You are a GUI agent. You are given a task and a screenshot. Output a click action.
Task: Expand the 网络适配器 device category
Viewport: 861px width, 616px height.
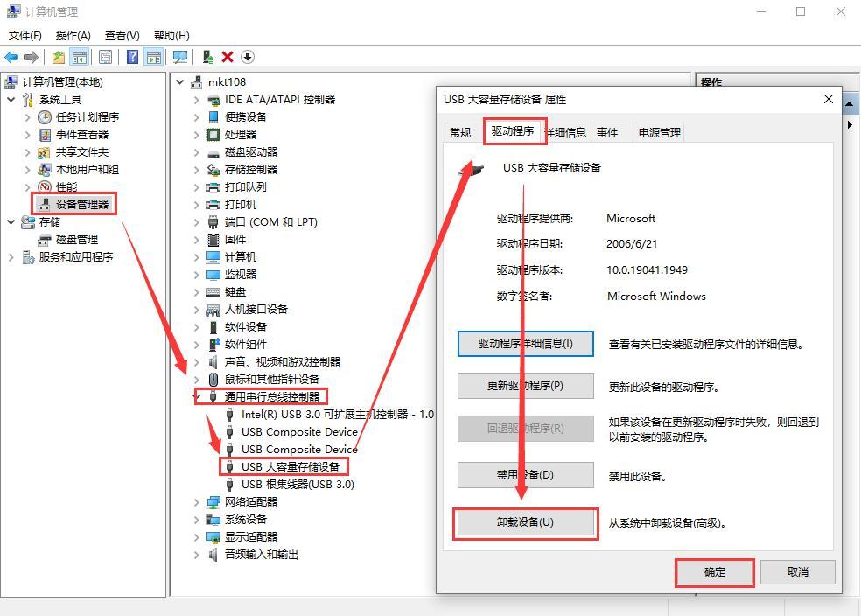point(196,502)
